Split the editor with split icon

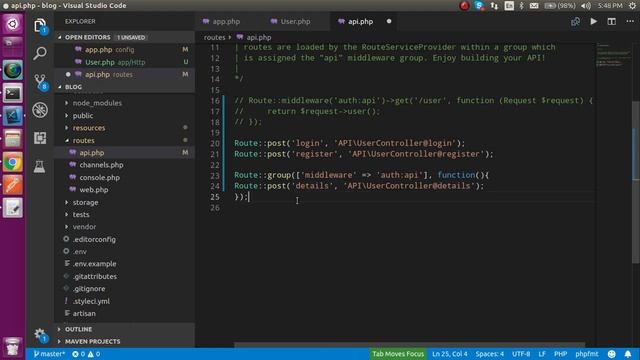(611, 21)
